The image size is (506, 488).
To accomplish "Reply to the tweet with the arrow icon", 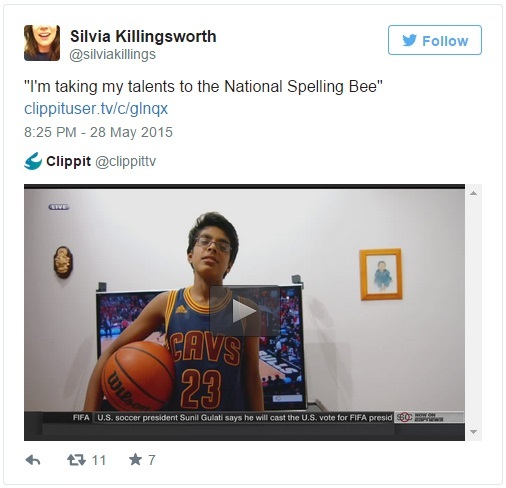I will tap(33, 460).
